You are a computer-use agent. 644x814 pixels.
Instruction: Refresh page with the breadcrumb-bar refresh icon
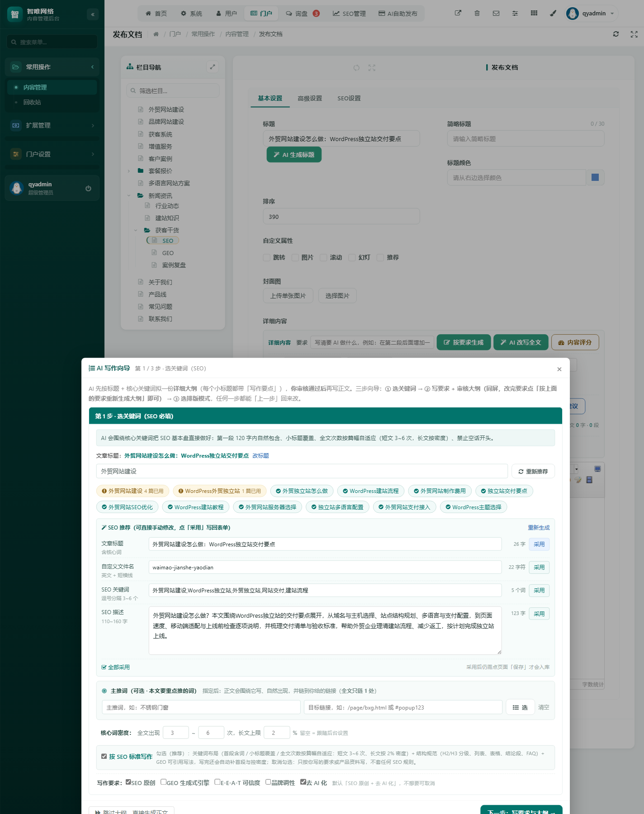point(616,34)
